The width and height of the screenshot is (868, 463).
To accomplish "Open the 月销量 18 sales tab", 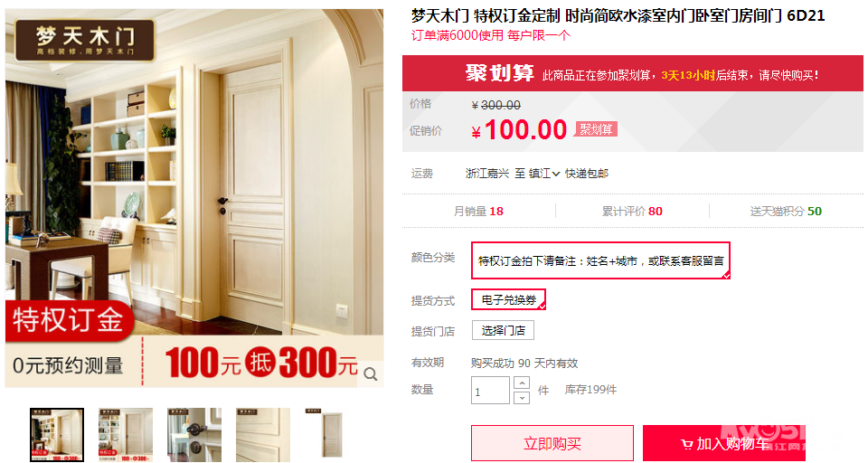I will click(478, 211).
